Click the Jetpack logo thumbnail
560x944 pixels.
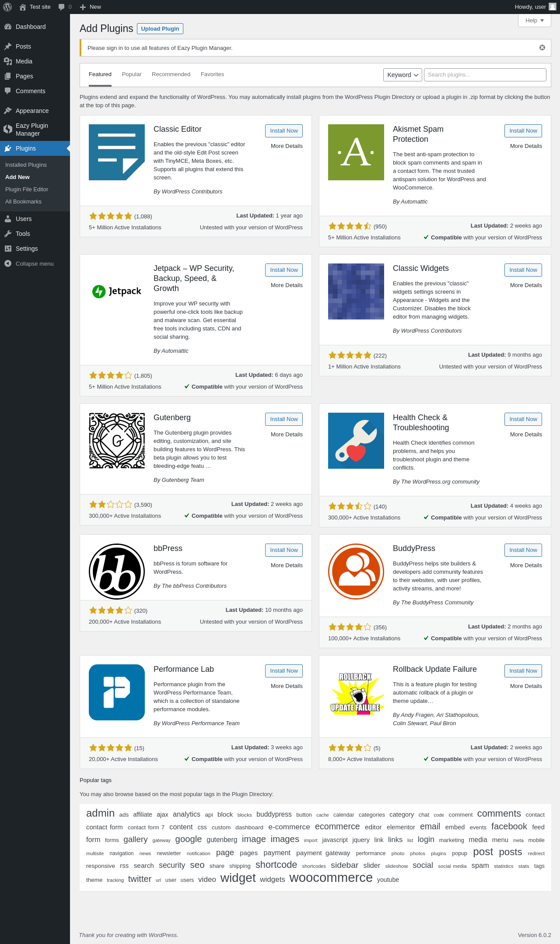pyautogui.click(x=117, y=291)
